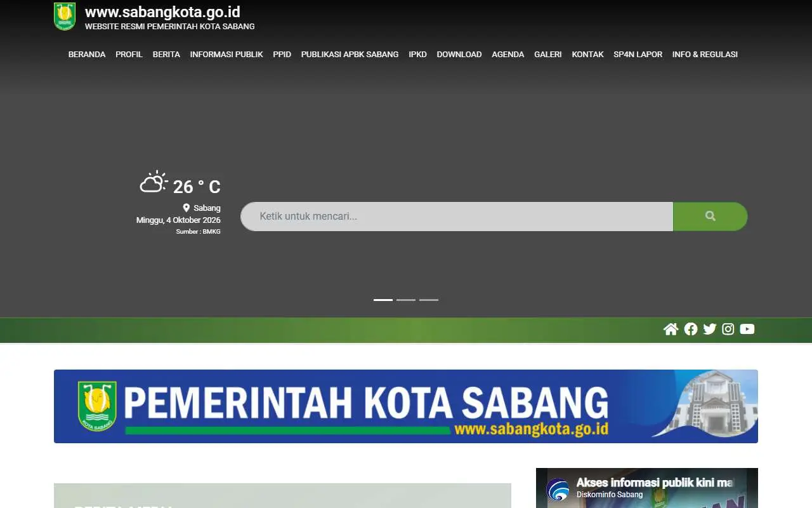This screenshot has width=812, height=508.
Task: Open the INFORMASI PUBLIK menu
Action: pyautogui.click(x=226, y=55)
